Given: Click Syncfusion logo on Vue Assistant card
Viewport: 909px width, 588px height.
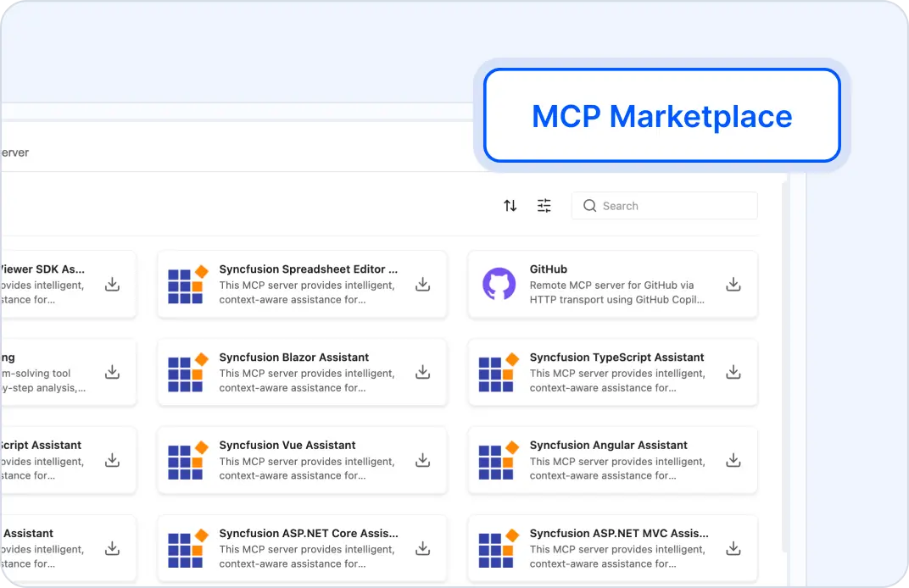Looking at the screenshot, I should [188, 461].
